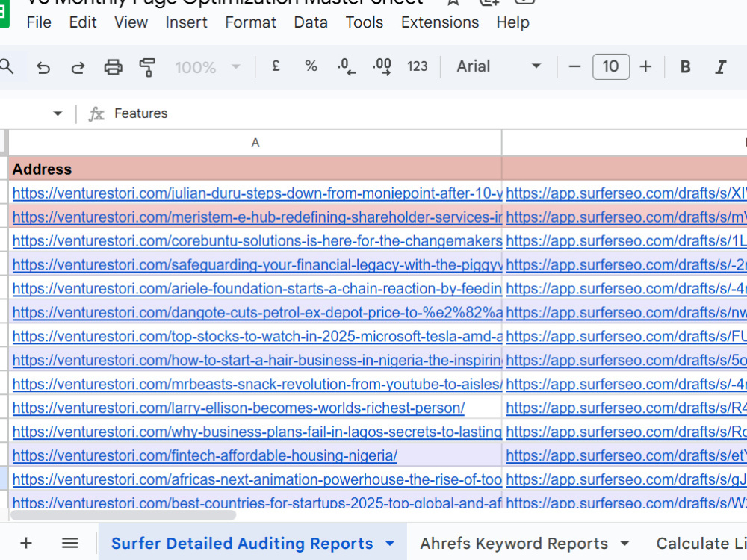
Task: Click the search menus magnifier icon
Action: point(7,66)
